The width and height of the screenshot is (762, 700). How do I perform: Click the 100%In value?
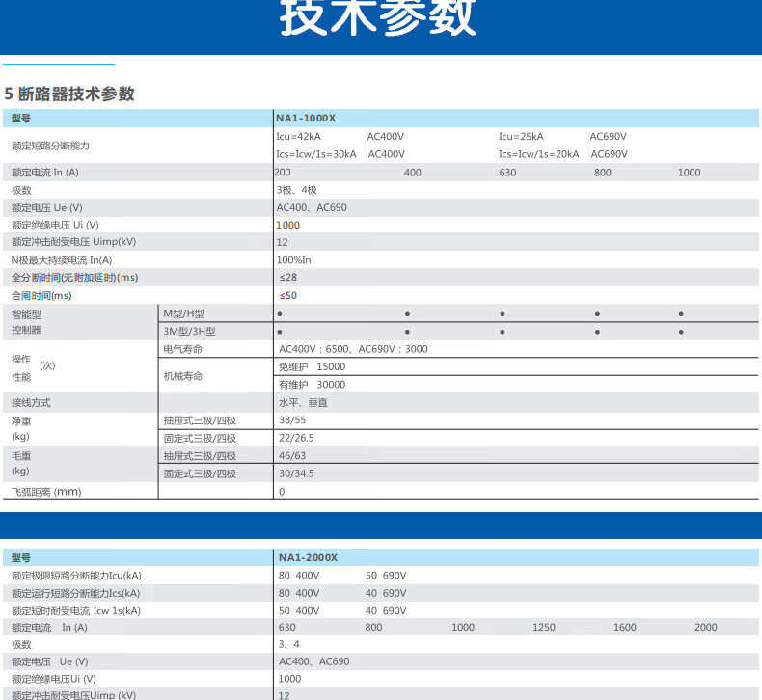[x=294, y=260]
